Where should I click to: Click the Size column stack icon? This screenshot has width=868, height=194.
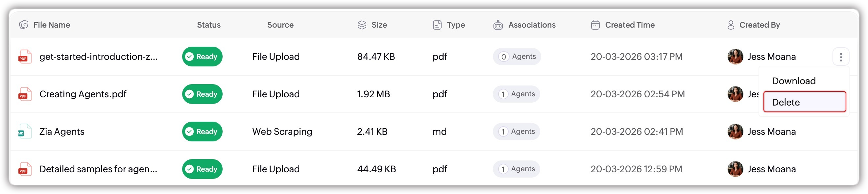tap(362, 25)
